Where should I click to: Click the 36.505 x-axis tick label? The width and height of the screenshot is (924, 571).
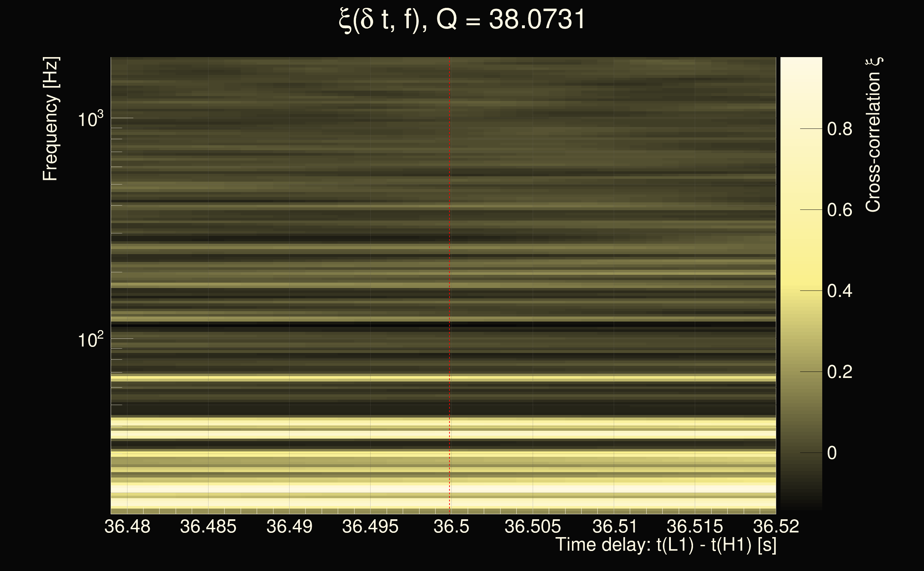point(533,526)
